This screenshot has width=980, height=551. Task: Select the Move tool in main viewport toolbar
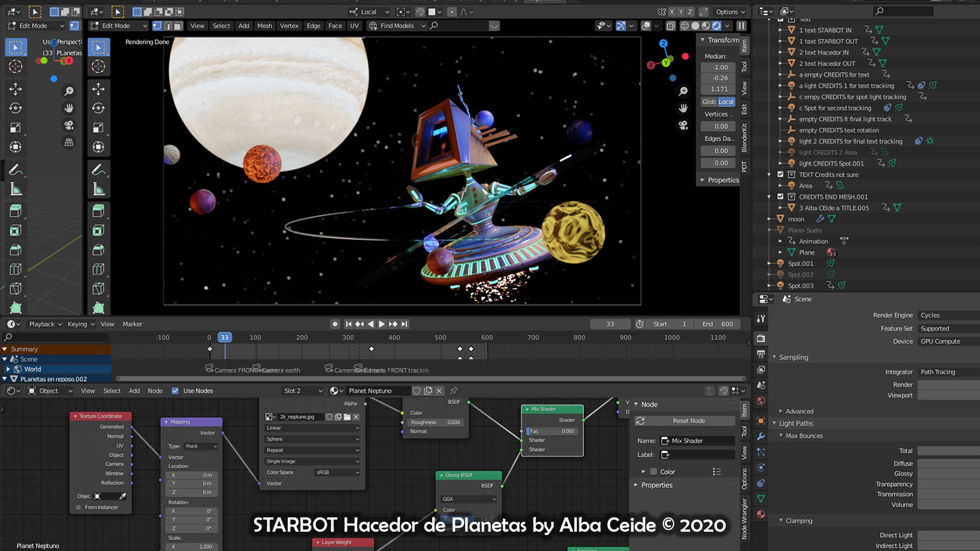[x=99, y=89]
